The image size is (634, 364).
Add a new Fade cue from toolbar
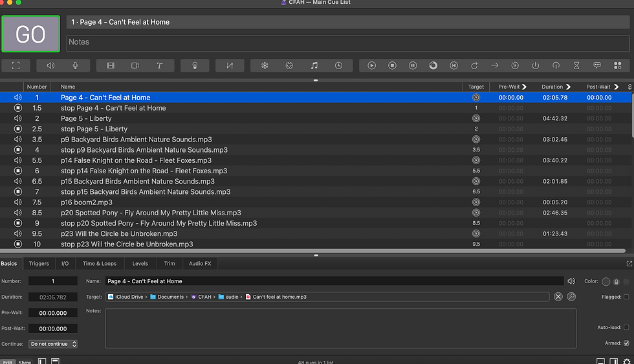point(230,65)
